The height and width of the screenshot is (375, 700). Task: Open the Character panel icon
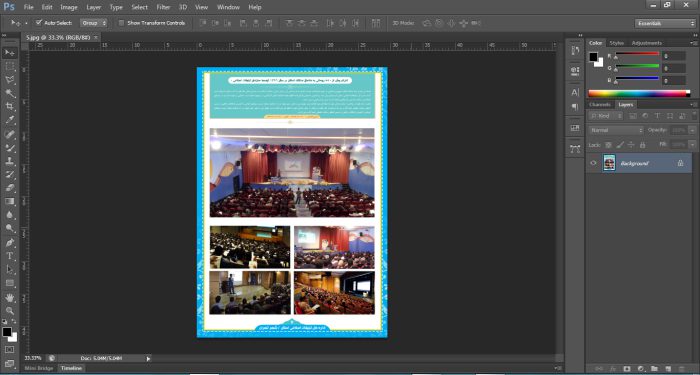coord(575,92)
